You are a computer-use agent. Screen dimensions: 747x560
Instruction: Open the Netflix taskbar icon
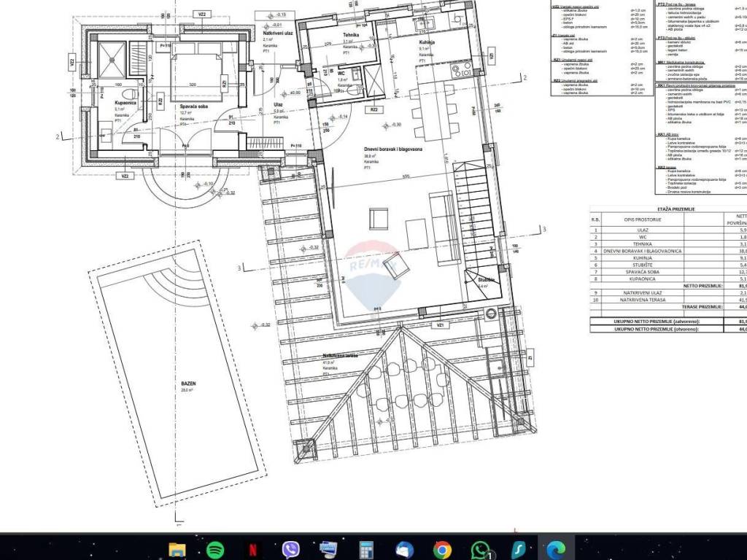coord(252,549)
